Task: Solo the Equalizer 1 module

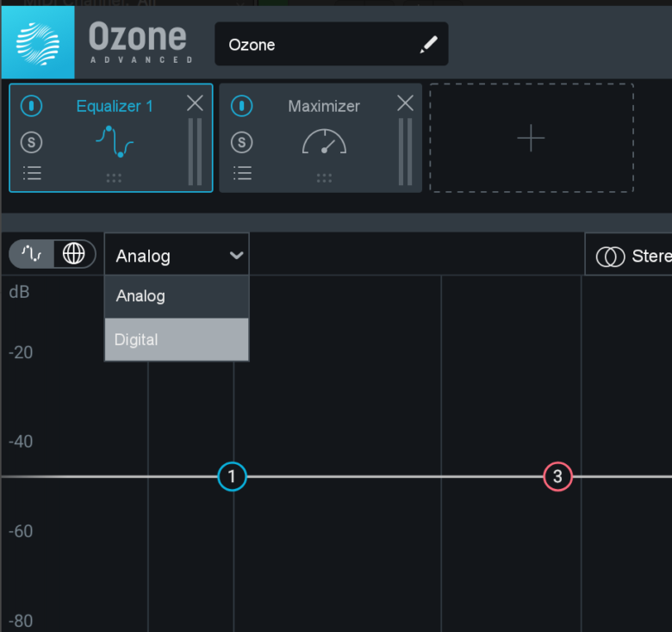Action: point(31,142)
